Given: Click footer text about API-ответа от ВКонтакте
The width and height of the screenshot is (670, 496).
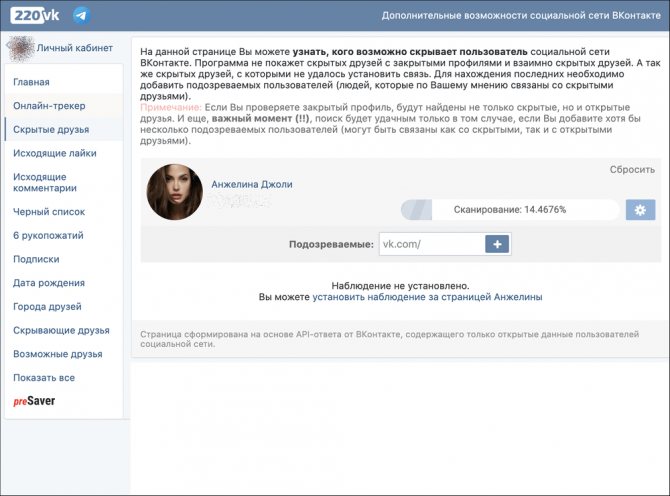Looking at the screenshot, I should click(x=390, y=339).
